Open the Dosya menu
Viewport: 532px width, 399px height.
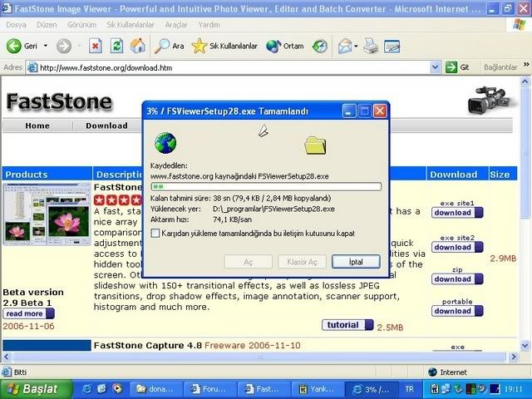pyautogui.click(x=16, y=25)
